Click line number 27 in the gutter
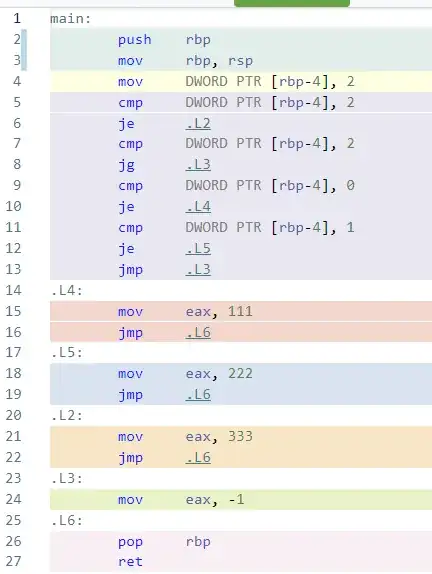This screenshot has width=432, height=574. point(13,561)
